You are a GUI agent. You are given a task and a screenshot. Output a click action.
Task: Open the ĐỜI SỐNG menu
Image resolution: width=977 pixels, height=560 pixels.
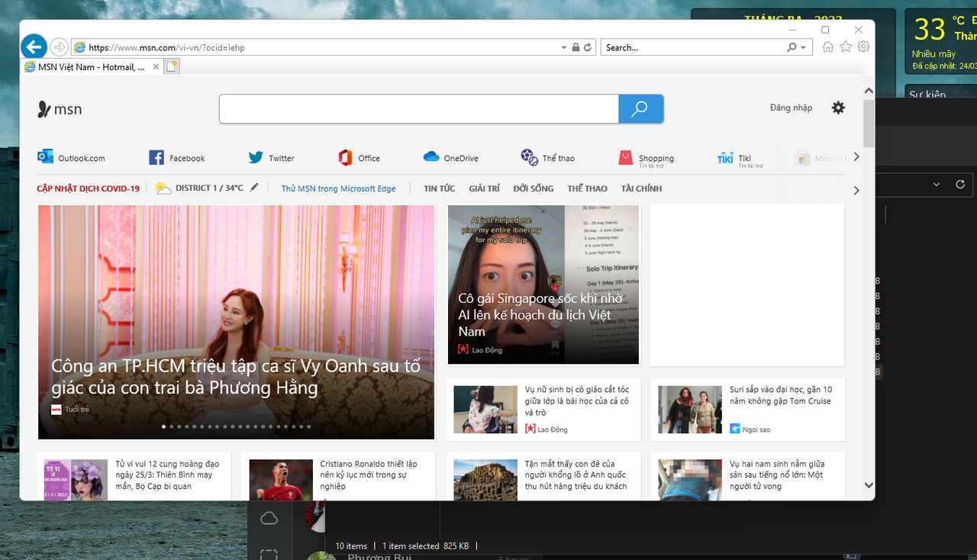pos(534,188)
